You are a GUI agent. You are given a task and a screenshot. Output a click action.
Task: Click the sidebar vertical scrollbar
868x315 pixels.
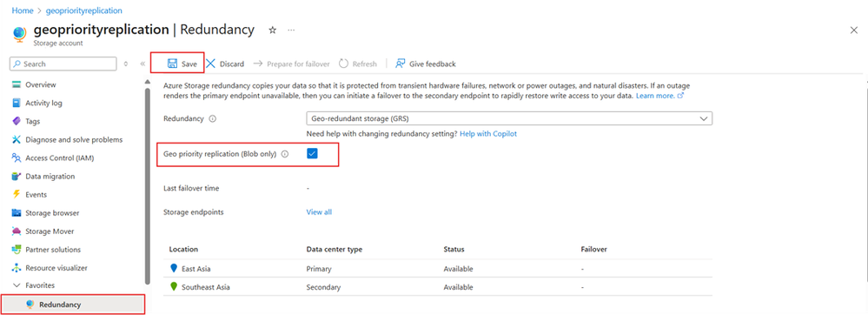pyautogui.click(x=147, y=186)
